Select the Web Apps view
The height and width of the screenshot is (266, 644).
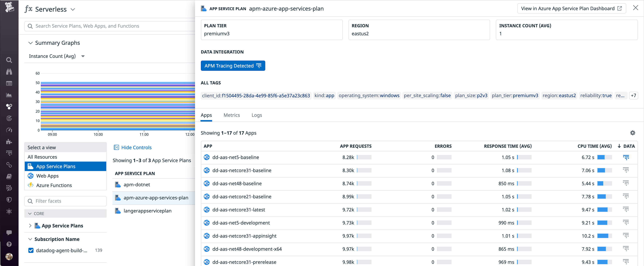[x=47, y=176]
